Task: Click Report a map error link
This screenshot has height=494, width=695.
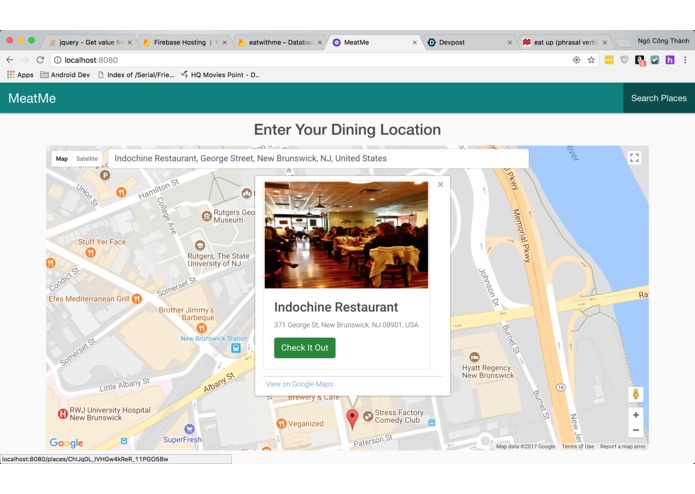Action: (623, 446)
